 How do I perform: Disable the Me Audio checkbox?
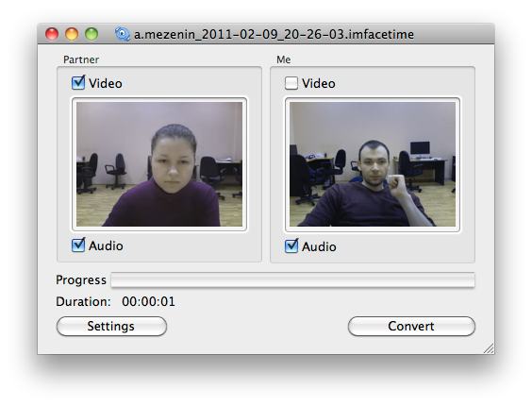pos(291,246)
